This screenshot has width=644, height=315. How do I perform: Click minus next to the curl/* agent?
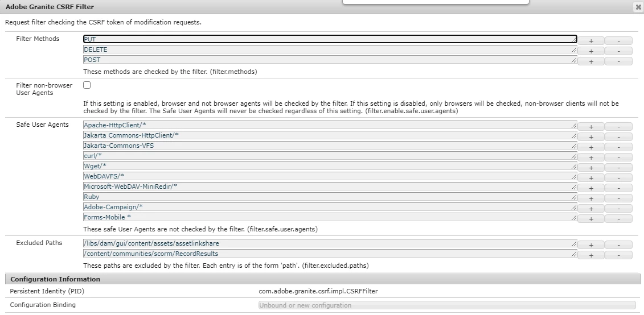618,157
